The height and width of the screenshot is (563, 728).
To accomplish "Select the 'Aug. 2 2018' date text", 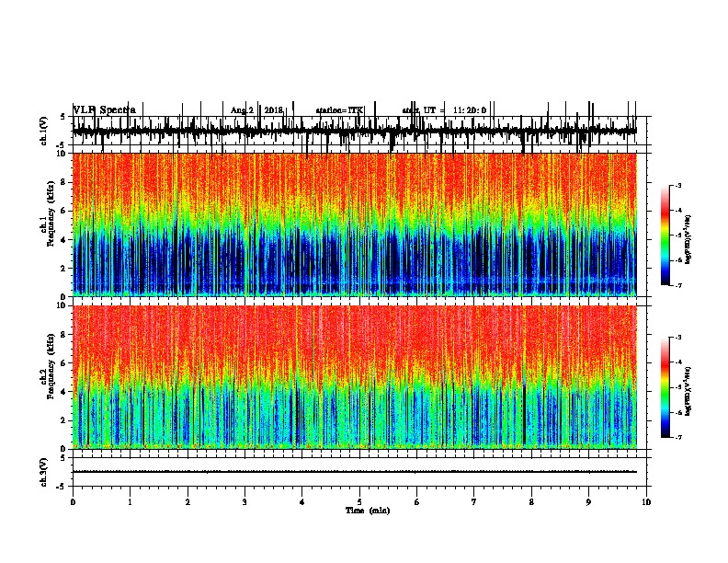I will pyautogui.click(x=256, y=110).
